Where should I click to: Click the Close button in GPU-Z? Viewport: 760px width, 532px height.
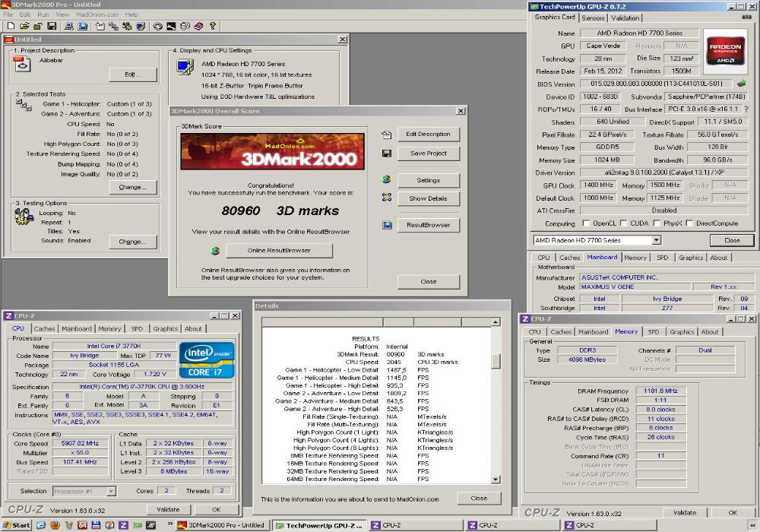click(x=732, y=240)
